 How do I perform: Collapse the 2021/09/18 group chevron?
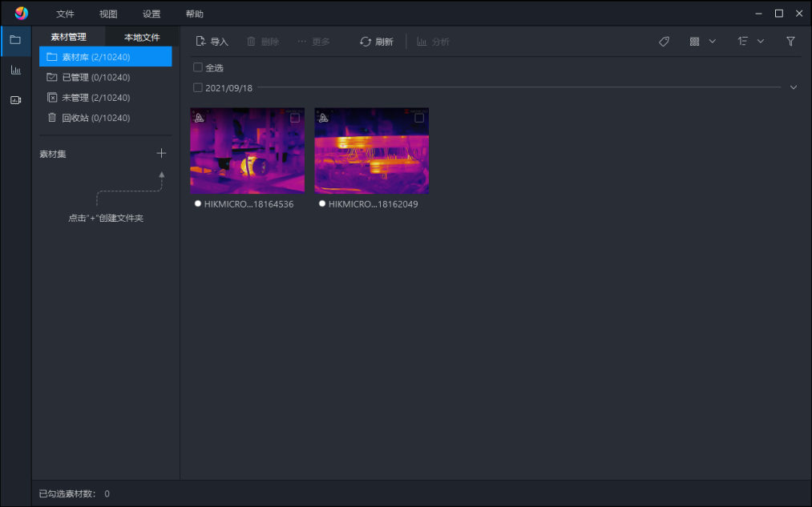pyautogui.click(x=794, y=87)
